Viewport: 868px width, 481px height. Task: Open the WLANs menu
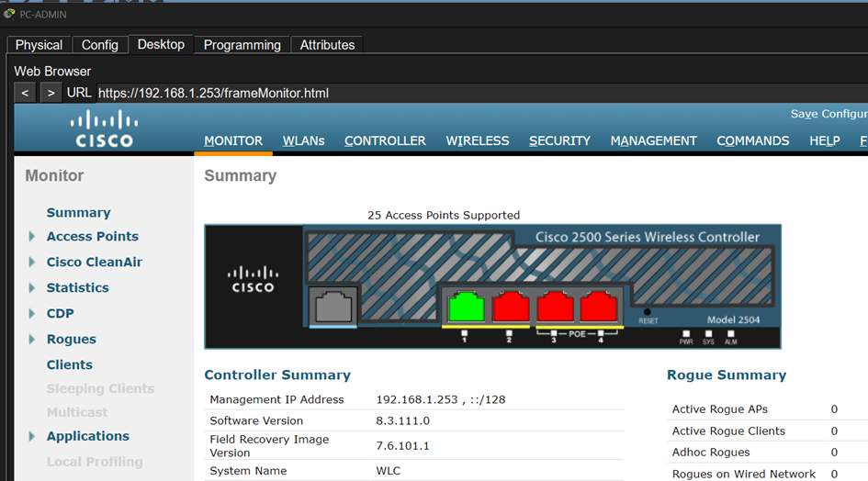pyautogui.click(x=303, y=141)
